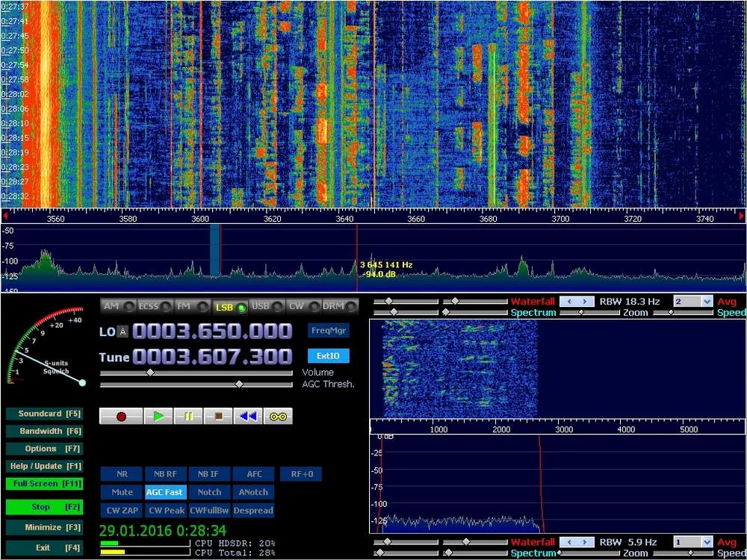Image resolution: width=747 pixels, height=560 pixels.
Task: Toggle the yellow loop playback button
Action: click(x=278, y=416)
